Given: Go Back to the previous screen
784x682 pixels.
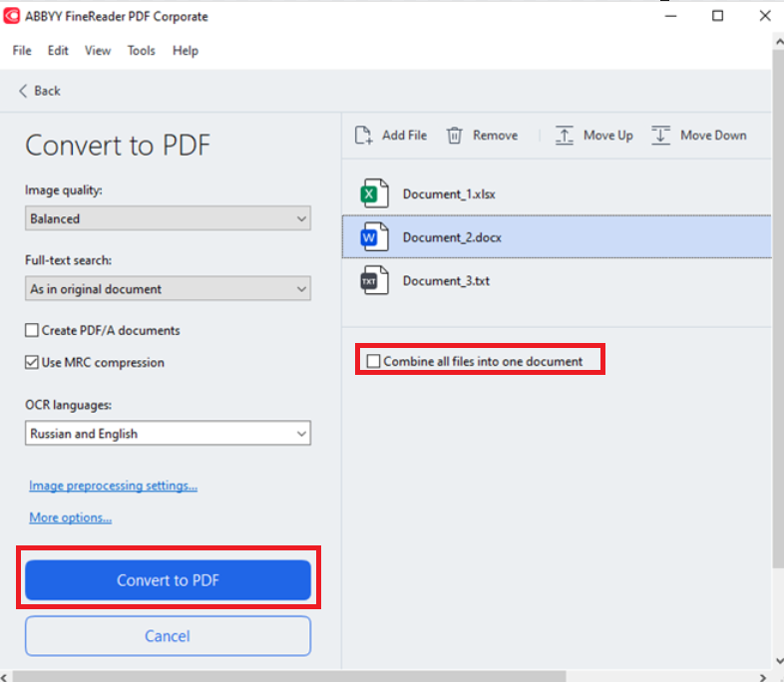Looking at the screenshot, I should pyautogui.click(x=40, y=91).
